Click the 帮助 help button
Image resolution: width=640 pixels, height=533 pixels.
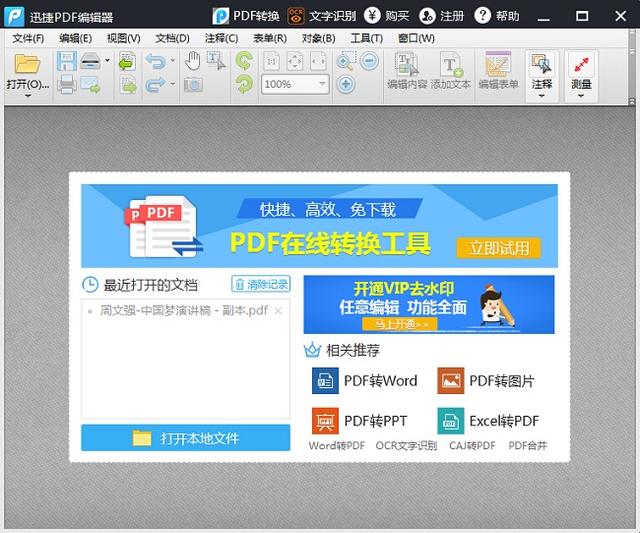(497, 16)
